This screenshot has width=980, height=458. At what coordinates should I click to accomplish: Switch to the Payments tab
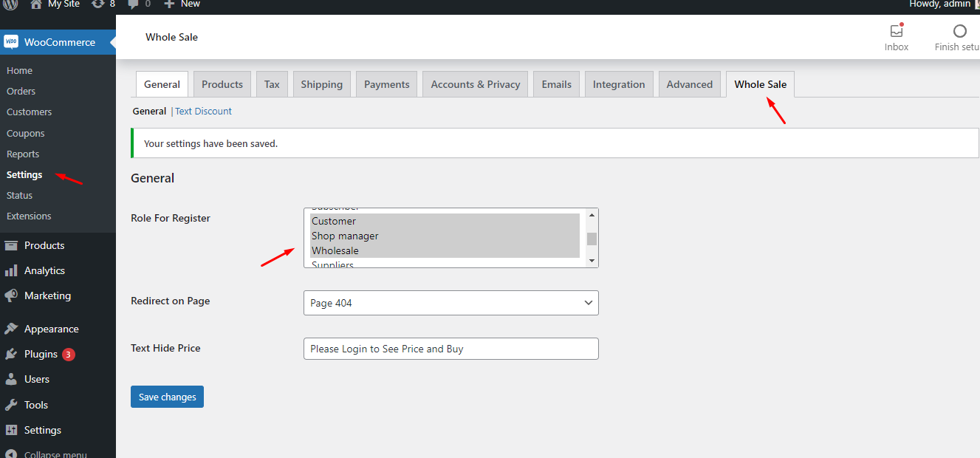387,84
